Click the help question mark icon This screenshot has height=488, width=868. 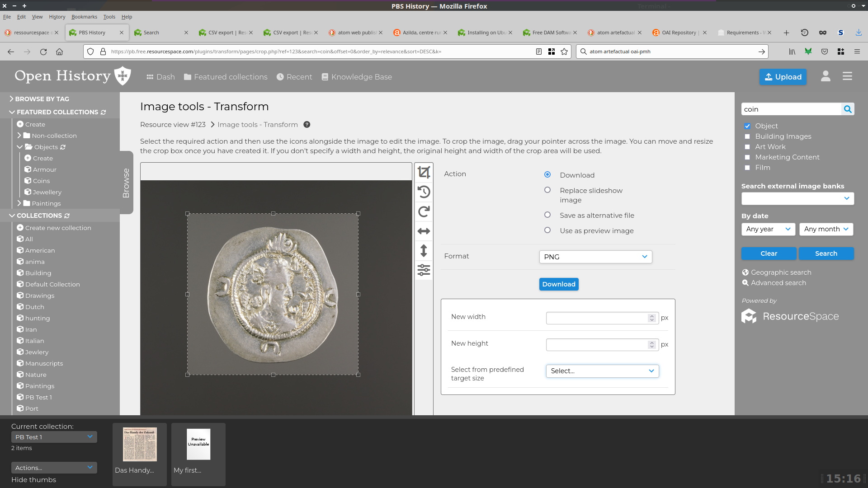coord(307,125)
